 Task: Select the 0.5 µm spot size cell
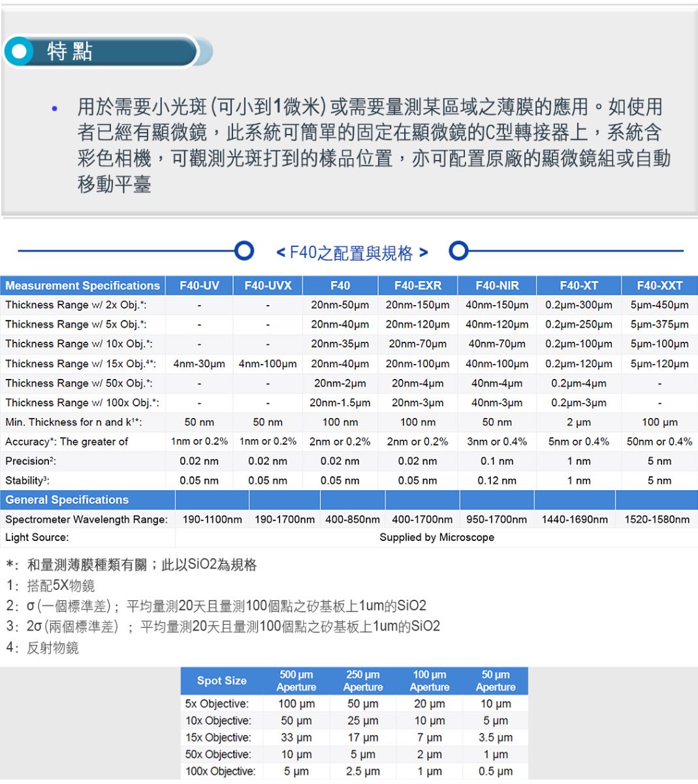click(496, 772)
